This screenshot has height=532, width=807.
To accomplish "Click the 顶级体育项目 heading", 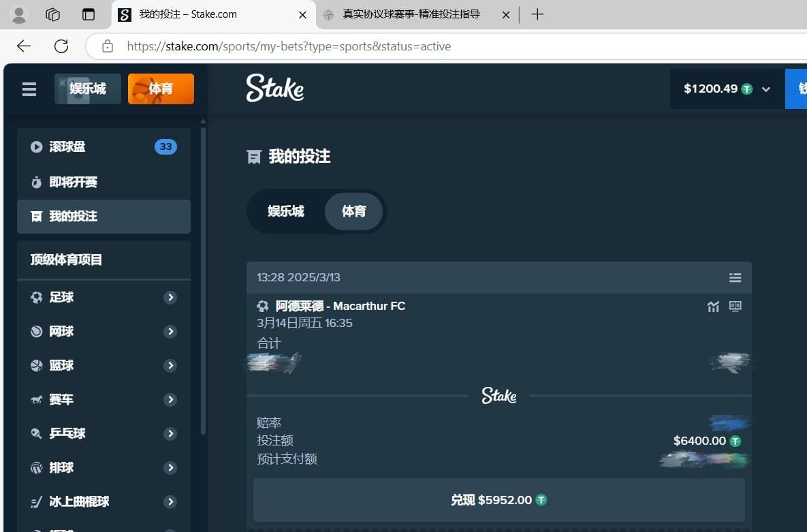I will [66, 260].
